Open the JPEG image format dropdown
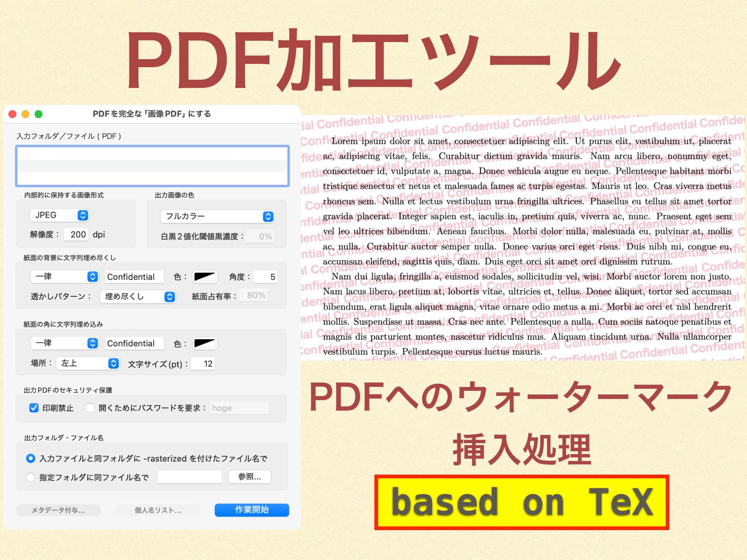 (60, 215)
